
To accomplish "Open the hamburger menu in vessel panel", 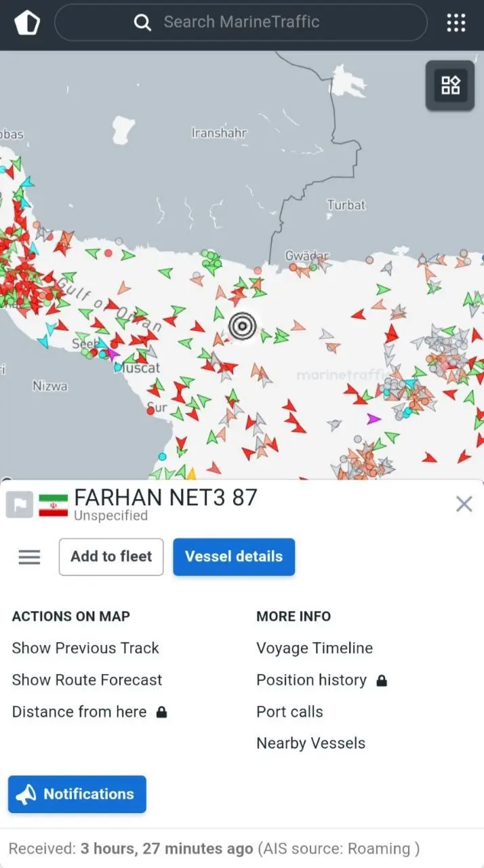I will [29, 557].
